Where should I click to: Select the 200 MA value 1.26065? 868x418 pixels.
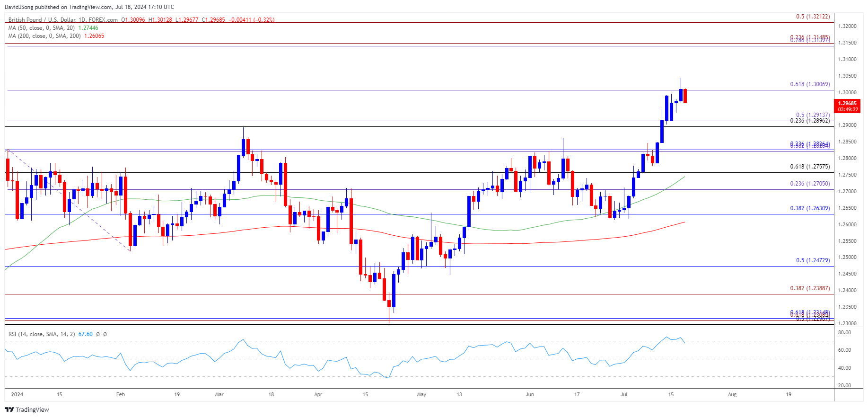point(94,36)
